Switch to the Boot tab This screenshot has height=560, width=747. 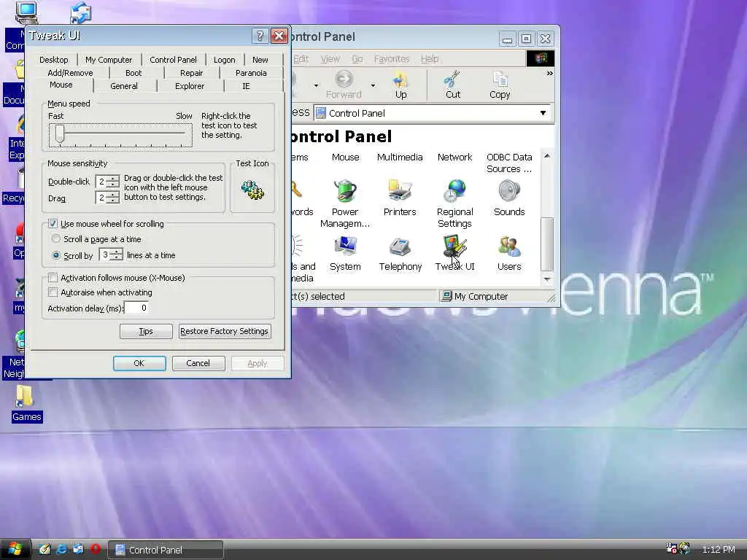(x=133, y=73)
